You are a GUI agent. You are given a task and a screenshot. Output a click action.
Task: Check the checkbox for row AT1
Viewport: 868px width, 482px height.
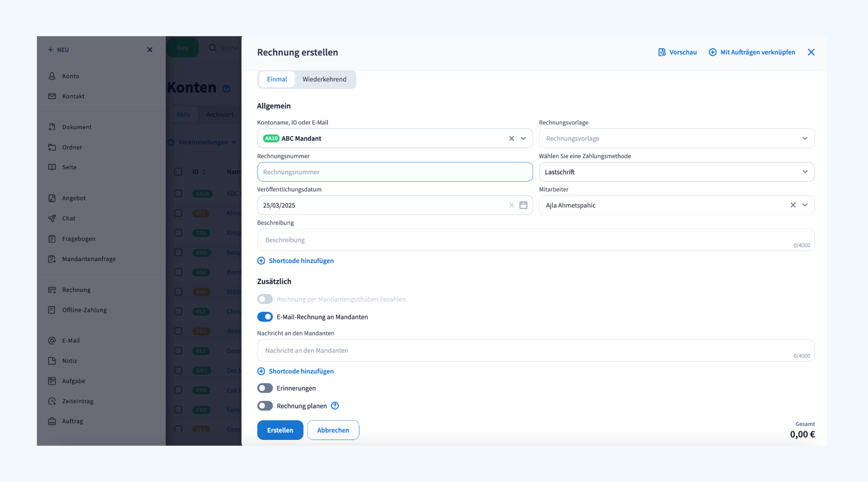pos(178,213)
